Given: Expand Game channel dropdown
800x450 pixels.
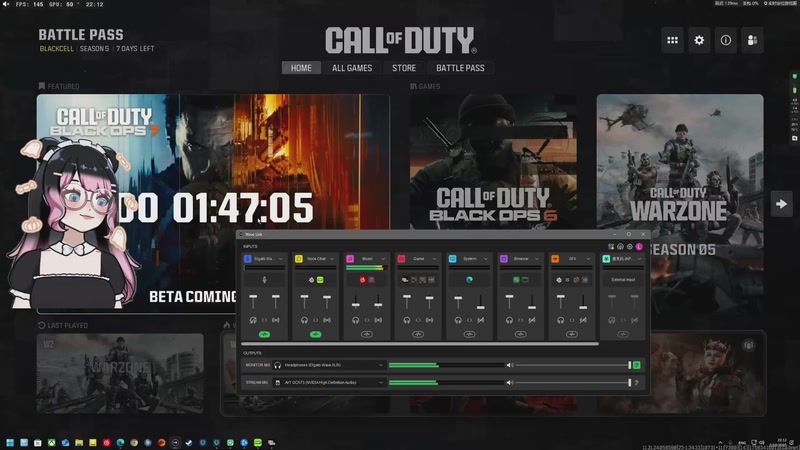Looking at the screenshot, I should pyautogui.click(x=434, y=259).
